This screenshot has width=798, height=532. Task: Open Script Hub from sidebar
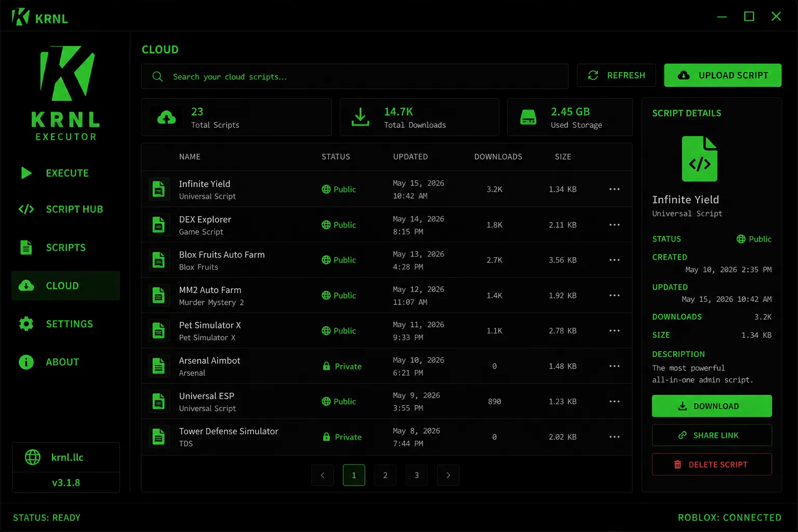[65, 209]
